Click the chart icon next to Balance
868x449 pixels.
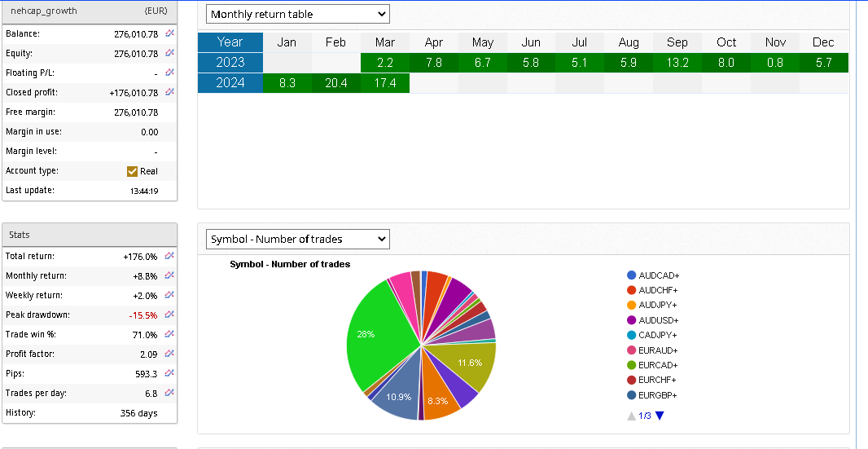tap(169, 34)
